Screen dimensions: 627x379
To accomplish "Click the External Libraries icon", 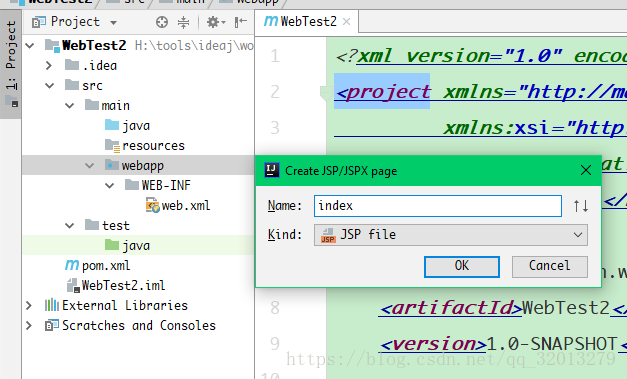I will coord(52,305).
